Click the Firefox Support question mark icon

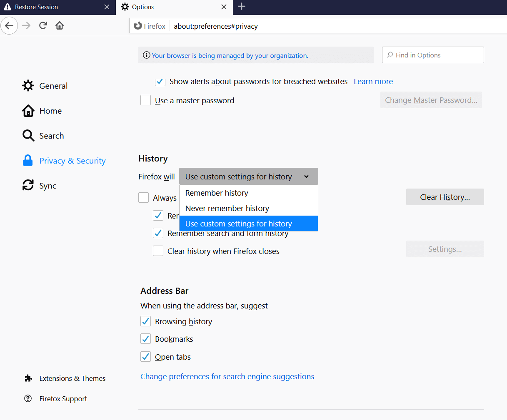(28, 398)
